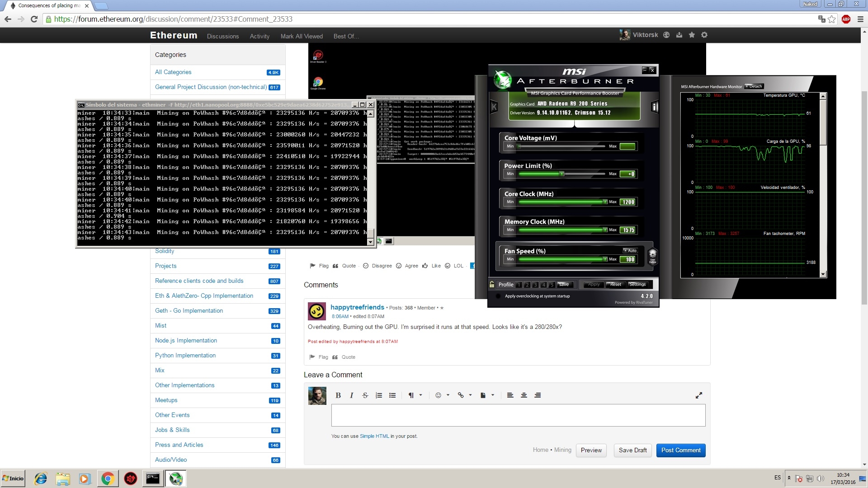Align text left in comment editor
This screenshot has width=868, height=488.
tap(510, 395)
